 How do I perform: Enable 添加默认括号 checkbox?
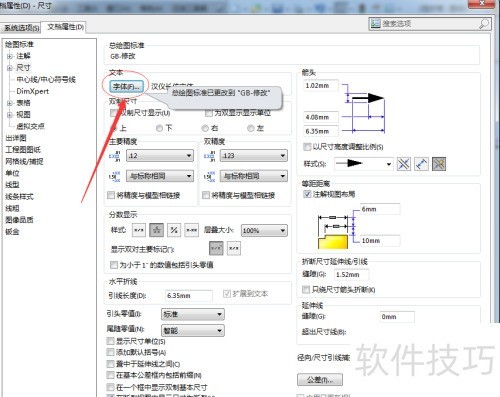(110, 352)
